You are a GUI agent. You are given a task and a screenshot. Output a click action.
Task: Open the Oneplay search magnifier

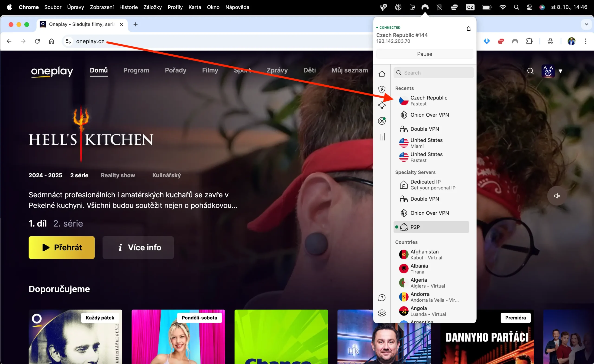click(x=531, y=71)
